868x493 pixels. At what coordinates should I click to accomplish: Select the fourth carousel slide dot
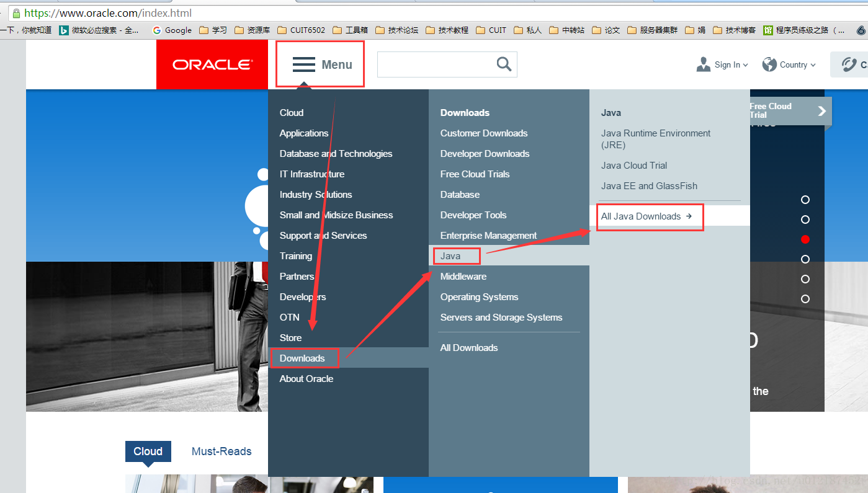pos(805,259)
